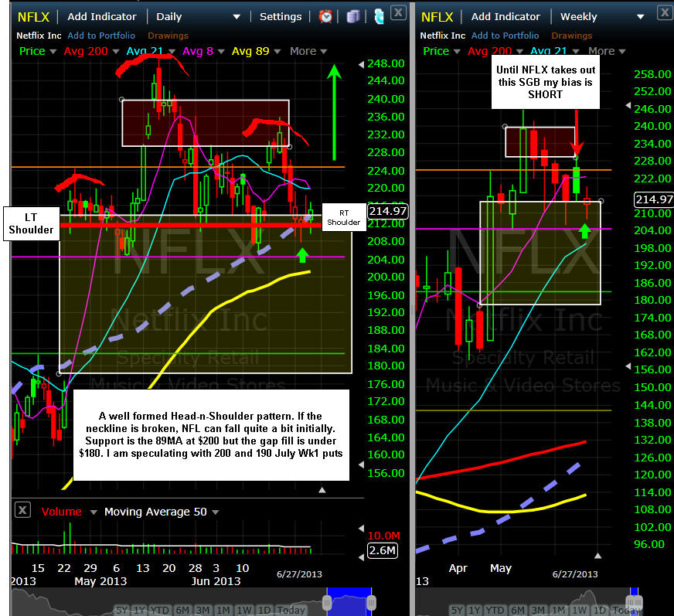Close the Daily chart panel with X

[x=399, y=12]
